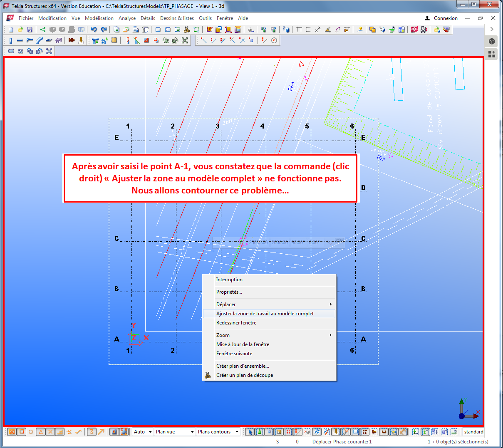Open the Aide menu

click(243, 18)
